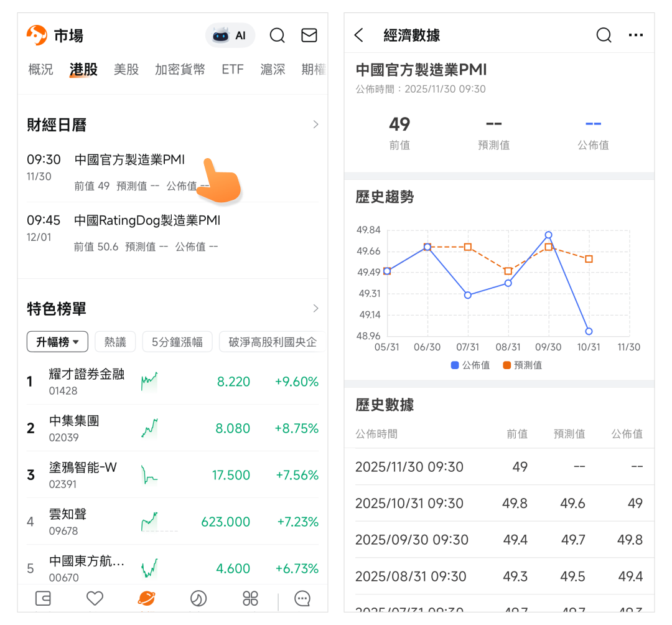Open the mail inbox icon
This screenshot has height=625, width=672.
tap(309, 35)
